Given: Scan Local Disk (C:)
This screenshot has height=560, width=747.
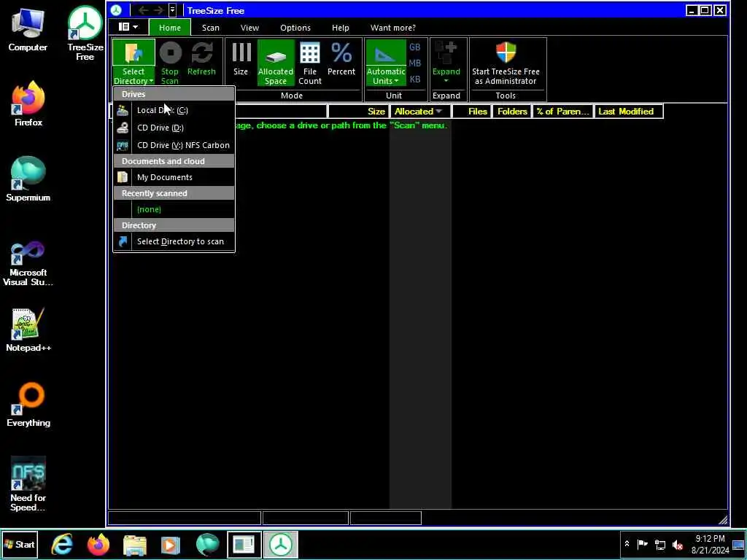Looking at the screenshot, I should click(x=174, y=110).
